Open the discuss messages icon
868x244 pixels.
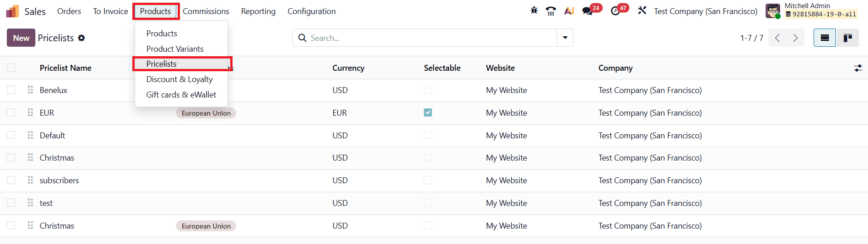pyautogui.click(x=587, y=11)
